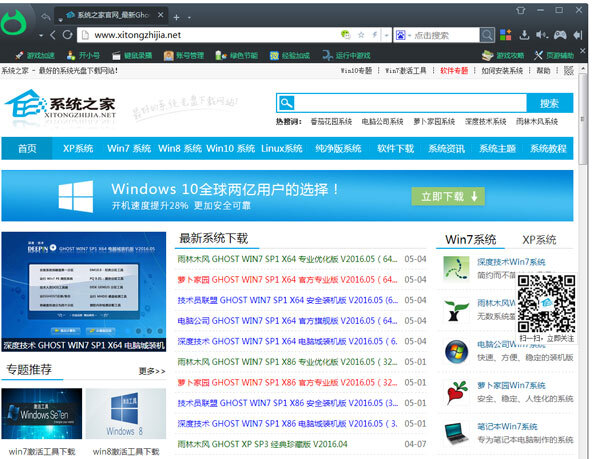
Task: Expand the address bar dropdown arrow
Action: (x=386, y=35)
